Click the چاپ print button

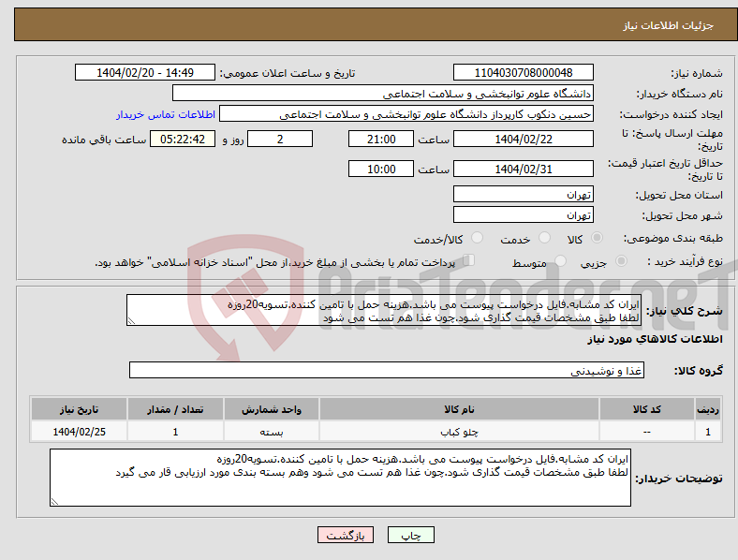point(411,535)
